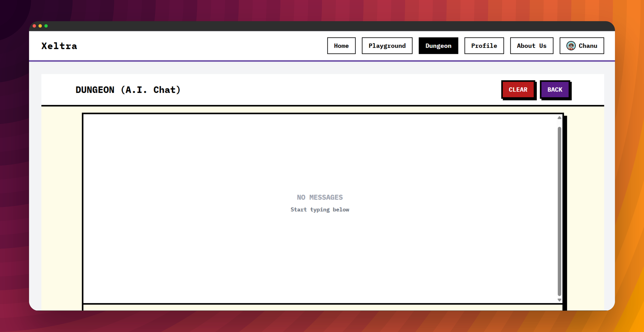The width and height of the screenshot is (644, 332).
Task: Select the Dungeon nav item
Action: click(x=438, y=46)
